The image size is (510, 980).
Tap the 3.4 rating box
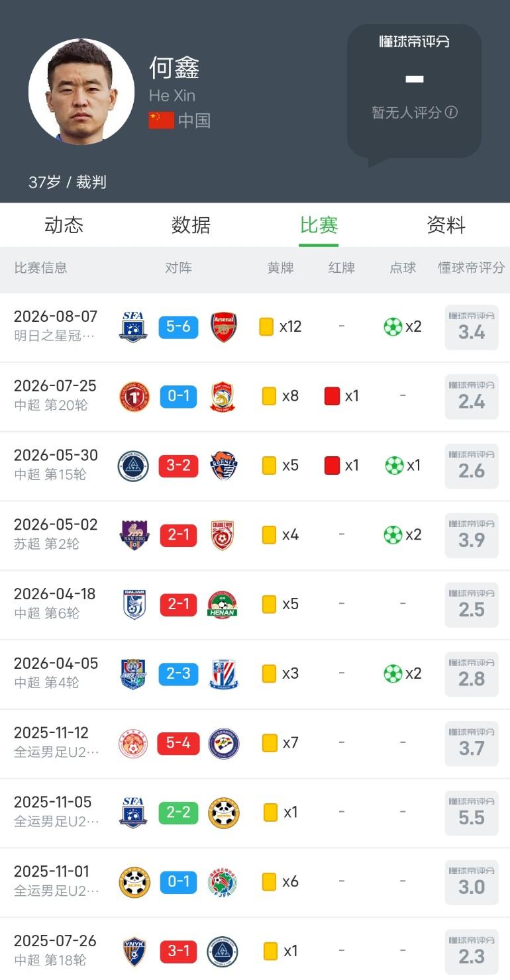[x=472, y=327]
